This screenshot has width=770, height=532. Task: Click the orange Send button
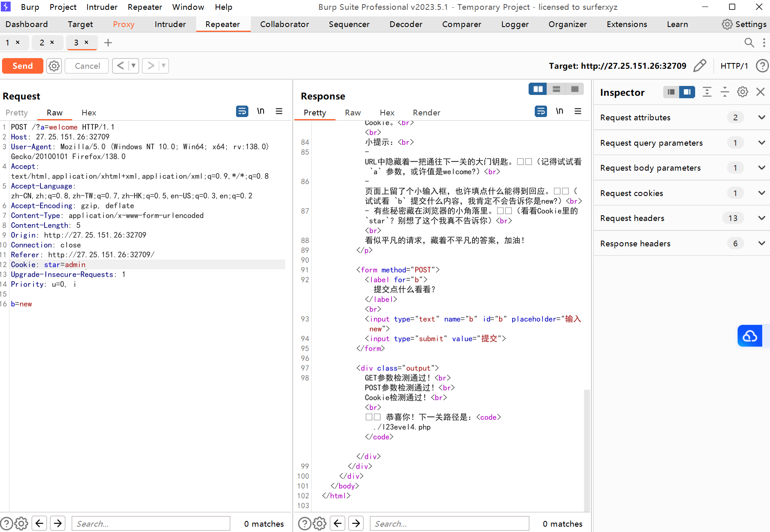[23, 66]
